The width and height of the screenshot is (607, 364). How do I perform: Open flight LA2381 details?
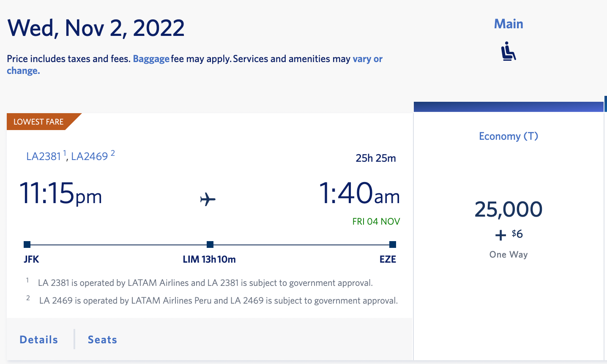tap(44, 156)
